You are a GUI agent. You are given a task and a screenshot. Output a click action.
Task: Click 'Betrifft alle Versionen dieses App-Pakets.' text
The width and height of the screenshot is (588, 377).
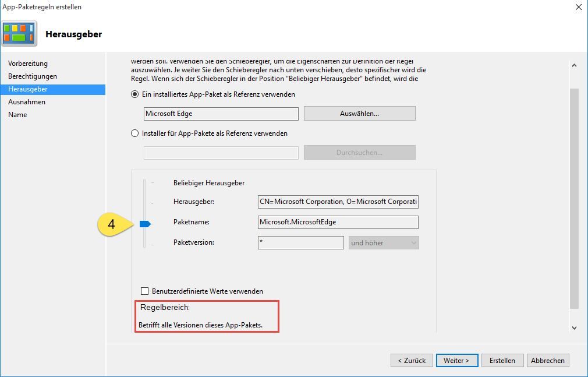[x=201, y=325]
